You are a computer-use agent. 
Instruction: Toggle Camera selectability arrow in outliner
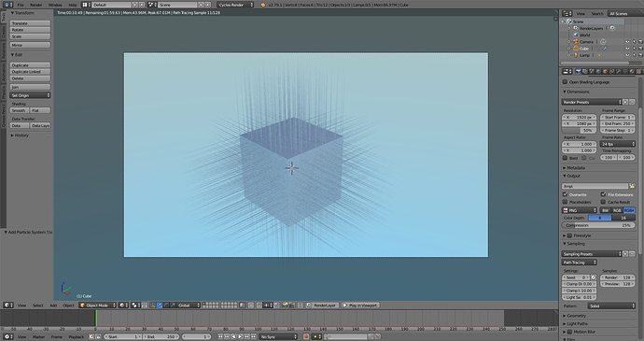[634, 42]
